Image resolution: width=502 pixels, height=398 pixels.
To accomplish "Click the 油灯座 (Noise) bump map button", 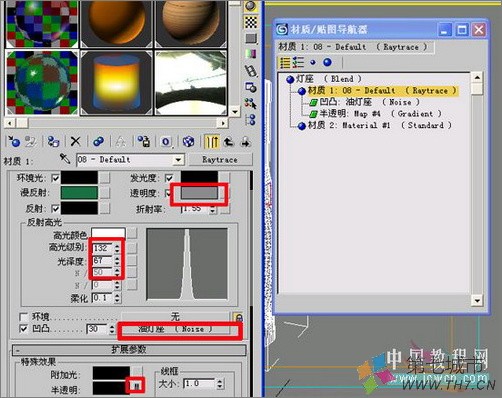I will (175, 329).
